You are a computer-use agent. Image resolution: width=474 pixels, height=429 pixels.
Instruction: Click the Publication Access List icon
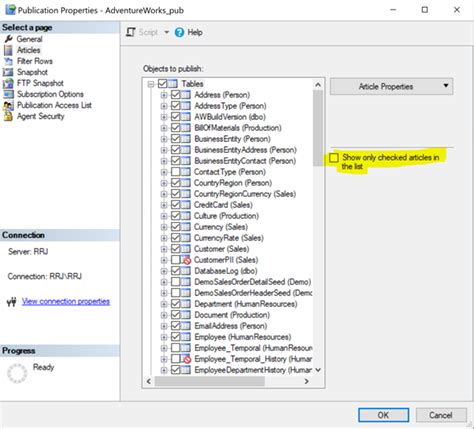[8, 105]
